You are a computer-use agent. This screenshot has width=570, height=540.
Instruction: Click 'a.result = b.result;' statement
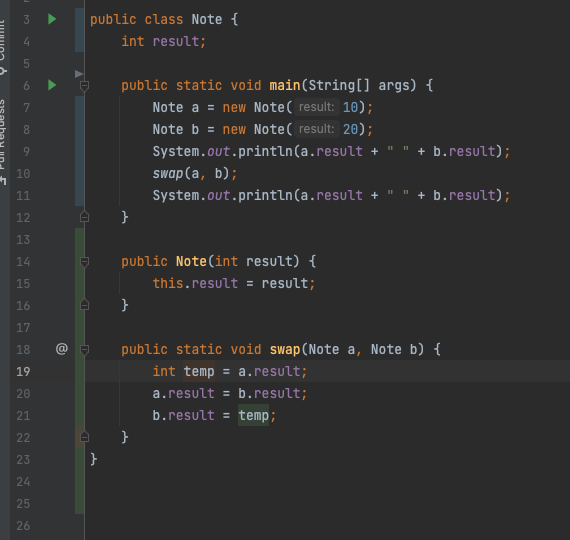pyautogui.click(x=230, y=393)
